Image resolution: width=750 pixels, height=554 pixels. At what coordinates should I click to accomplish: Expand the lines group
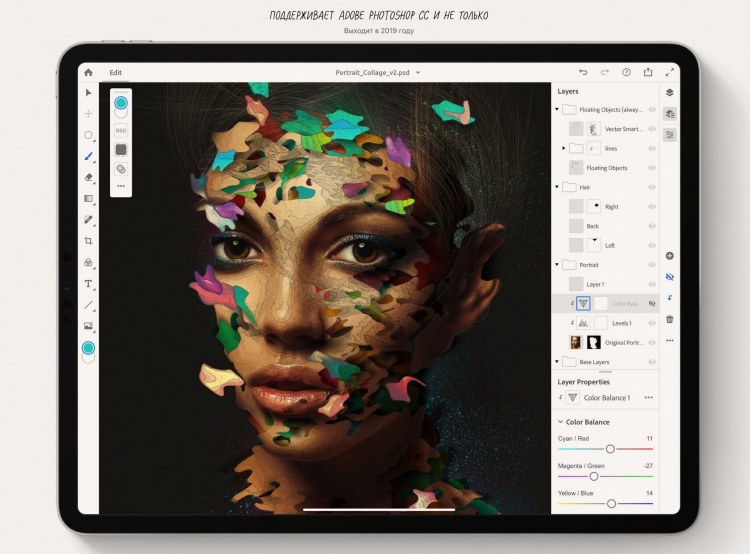564,148
